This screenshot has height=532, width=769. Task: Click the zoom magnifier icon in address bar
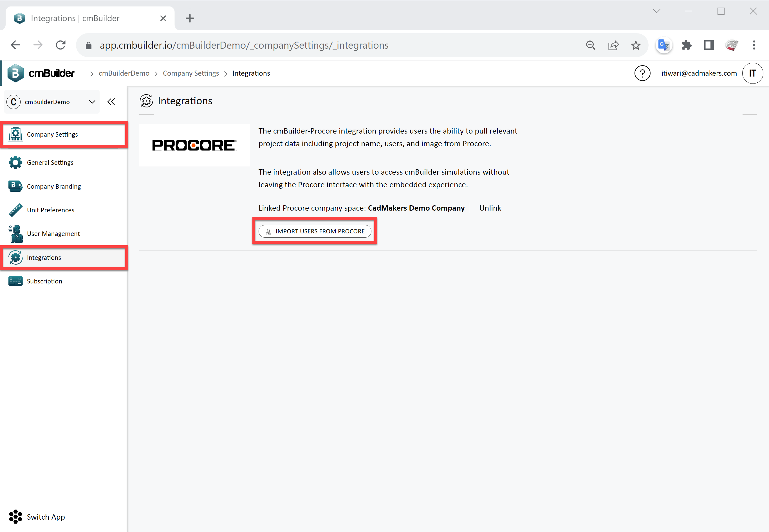click(591, 45)
